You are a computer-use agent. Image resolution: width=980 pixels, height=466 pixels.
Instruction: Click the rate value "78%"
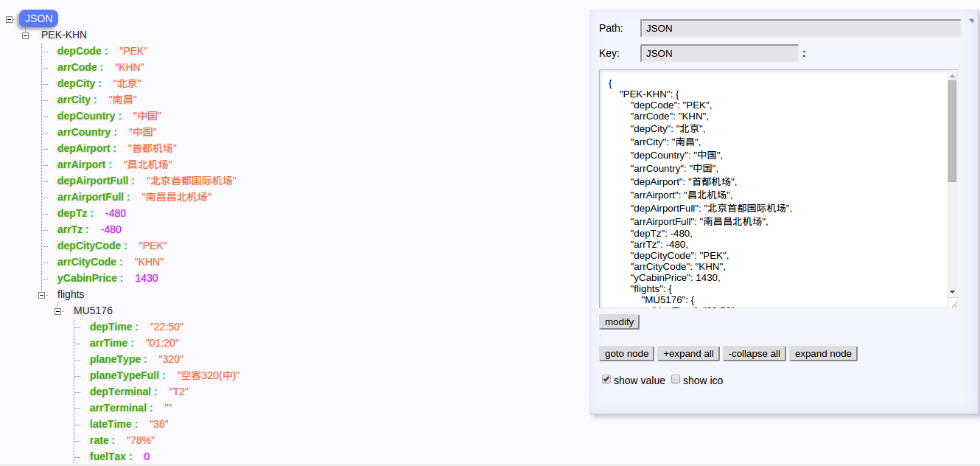[x=141, y=440]
